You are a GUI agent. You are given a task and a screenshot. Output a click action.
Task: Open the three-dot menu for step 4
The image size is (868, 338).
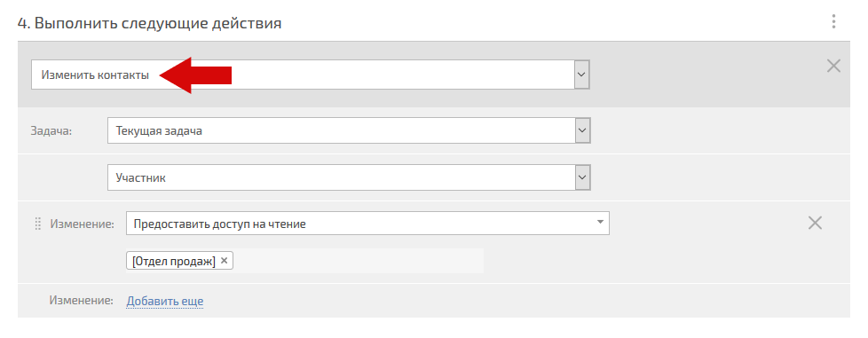[833, 22]
